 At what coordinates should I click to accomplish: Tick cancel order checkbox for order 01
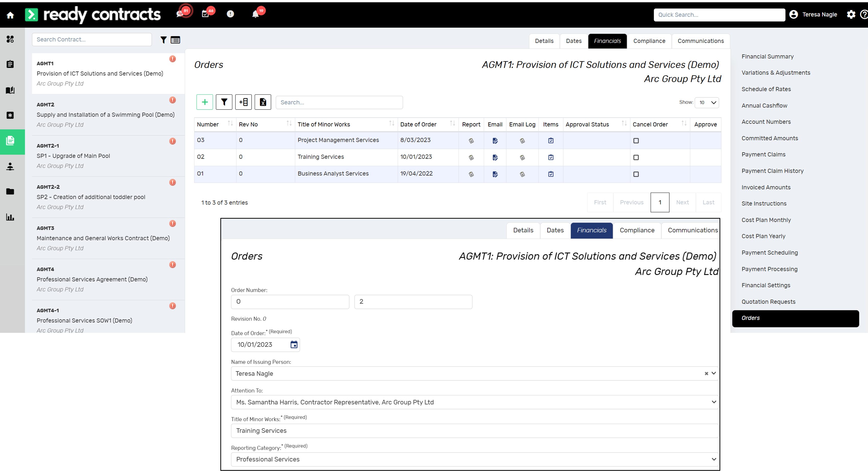[636, 174]
